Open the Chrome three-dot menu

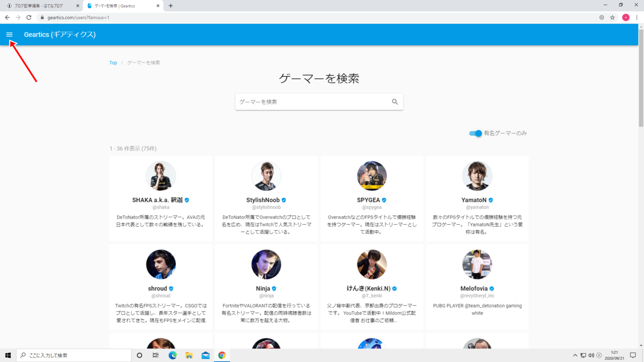(637, 17)
